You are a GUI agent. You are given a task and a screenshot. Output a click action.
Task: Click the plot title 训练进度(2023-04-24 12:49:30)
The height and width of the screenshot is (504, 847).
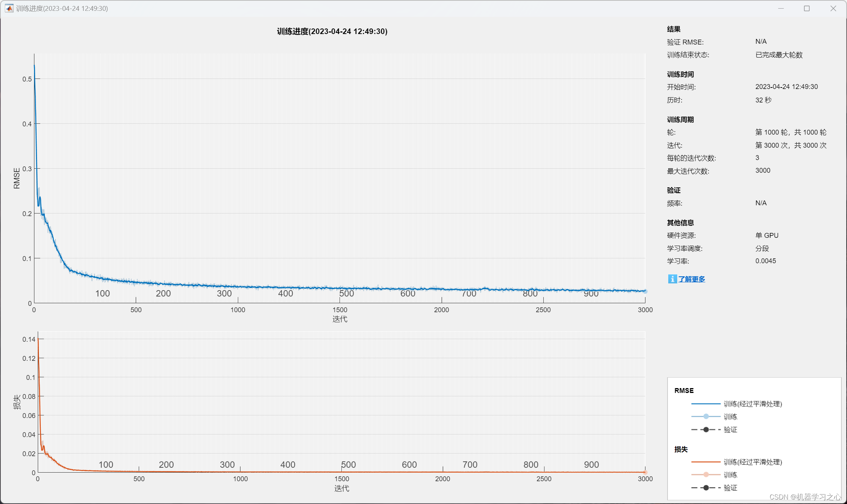point(332,31)
